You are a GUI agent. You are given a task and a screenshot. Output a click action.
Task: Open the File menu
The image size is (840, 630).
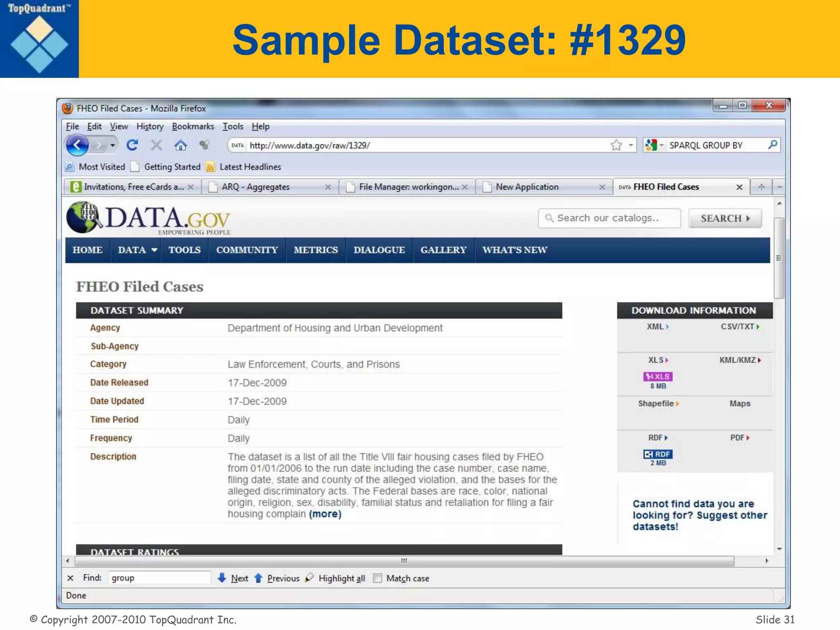(72, 126)
